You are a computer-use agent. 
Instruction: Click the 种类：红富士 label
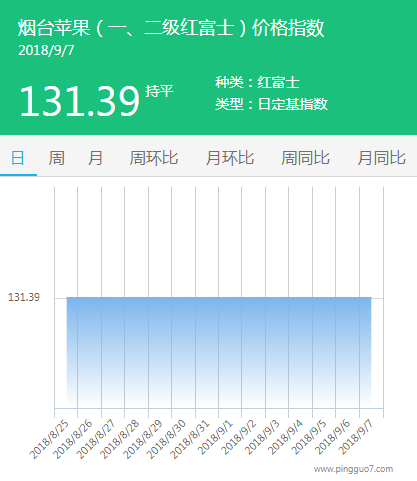pos(257,82)
